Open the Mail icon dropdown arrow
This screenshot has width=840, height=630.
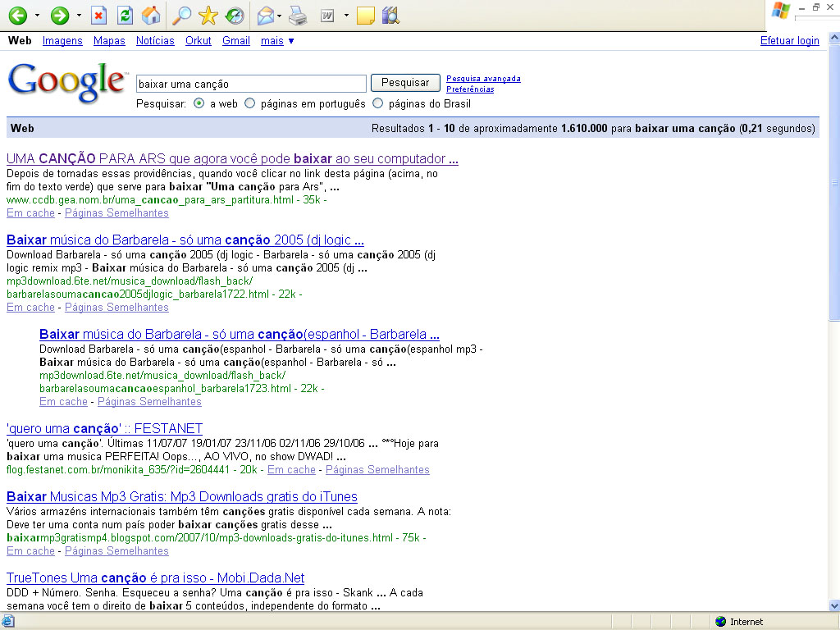280,15
